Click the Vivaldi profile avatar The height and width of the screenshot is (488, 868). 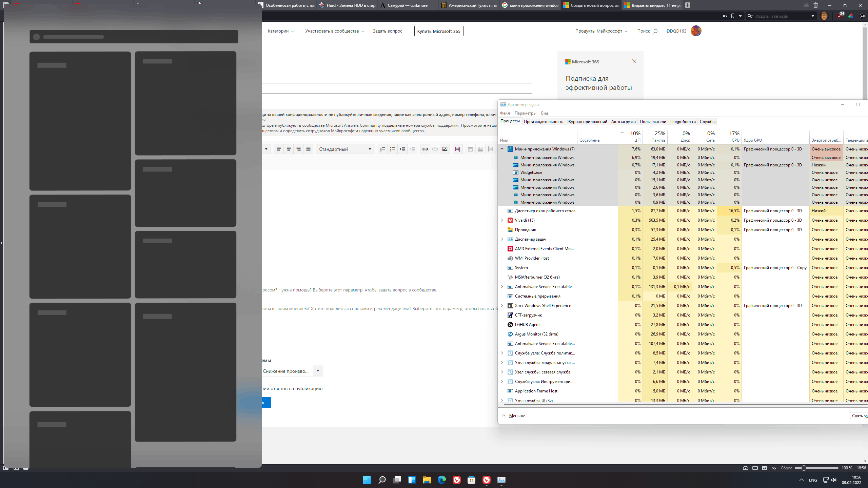pyautogui.click(x=824, y=16)
